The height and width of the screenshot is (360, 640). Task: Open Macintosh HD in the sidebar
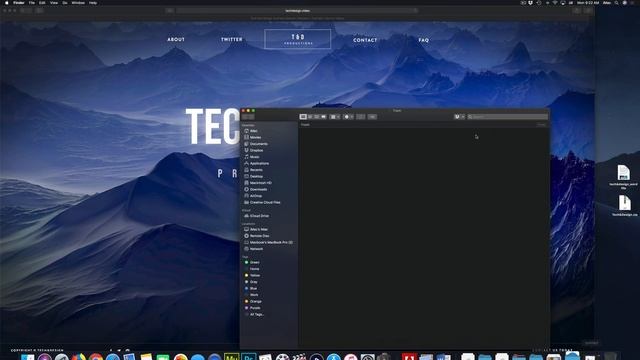[258, 183]
